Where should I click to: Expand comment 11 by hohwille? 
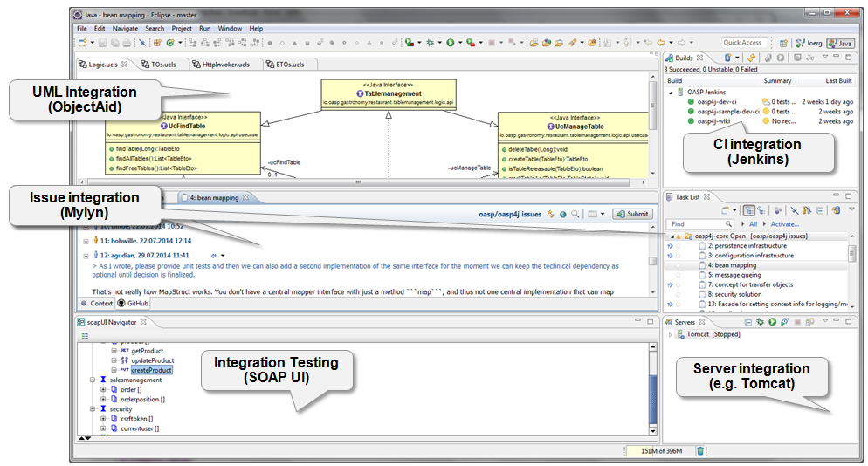click(86, 242)
